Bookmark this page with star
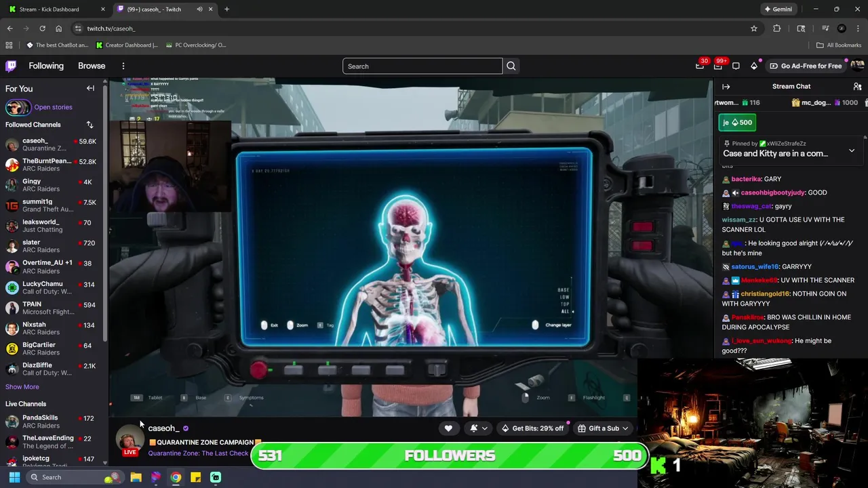868x488 pixels. point(753,28)
